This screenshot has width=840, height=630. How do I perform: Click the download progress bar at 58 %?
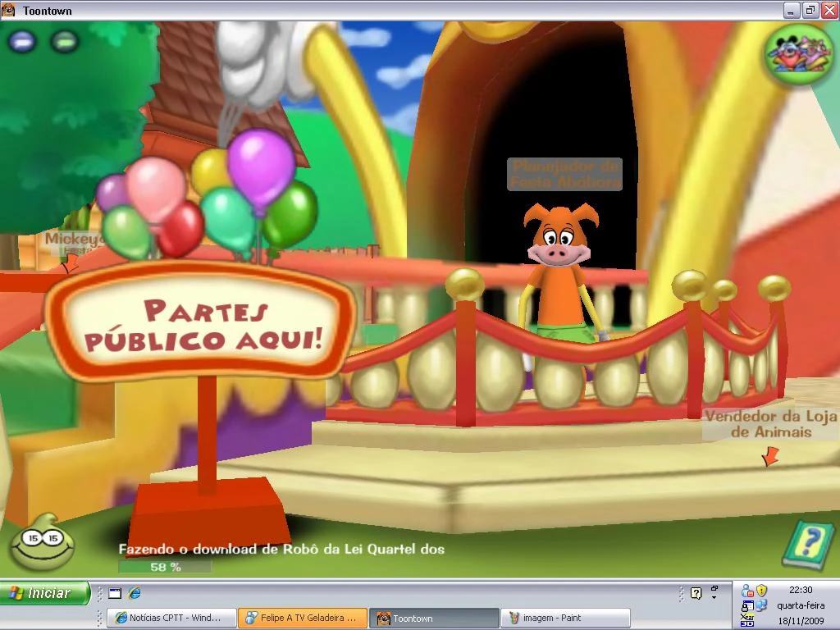pos(165,567)
